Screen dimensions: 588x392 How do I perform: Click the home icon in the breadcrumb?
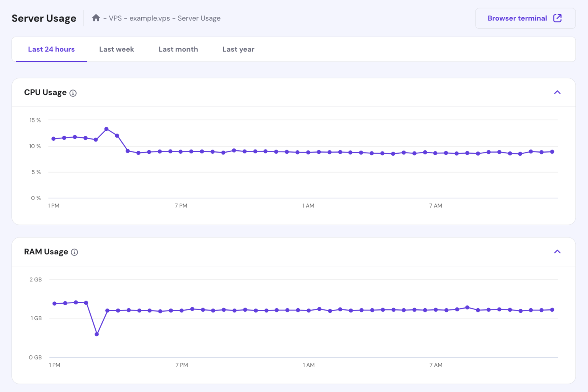(96, 18)
